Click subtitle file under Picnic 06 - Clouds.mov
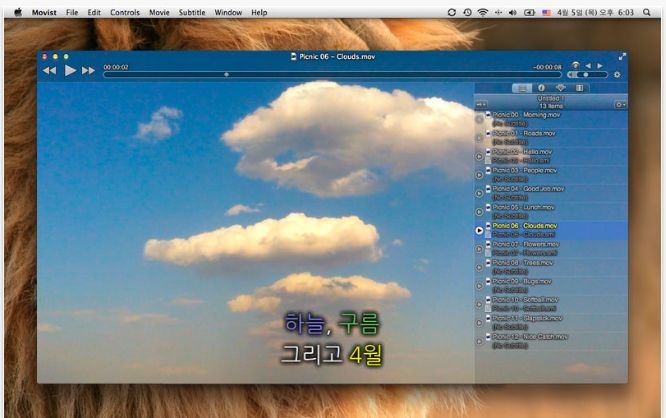Viewport: 666px width, 418px height. click(523, 234)
